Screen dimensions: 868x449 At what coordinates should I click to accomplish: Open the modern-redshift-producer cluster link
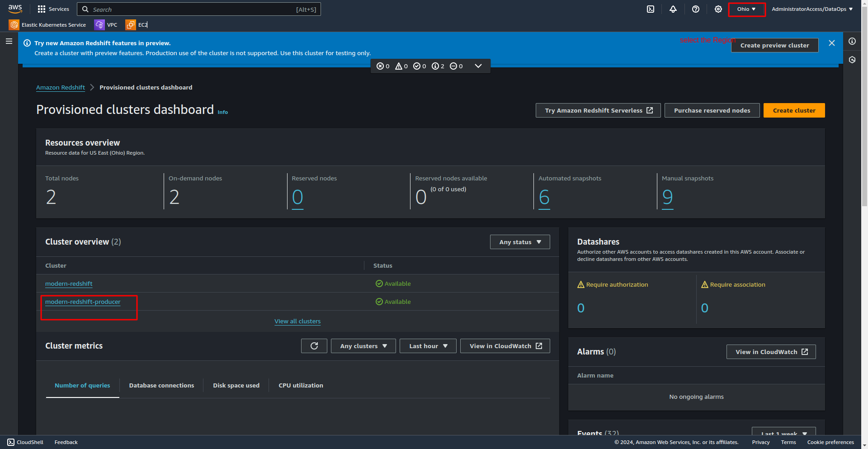click(83, 302)
